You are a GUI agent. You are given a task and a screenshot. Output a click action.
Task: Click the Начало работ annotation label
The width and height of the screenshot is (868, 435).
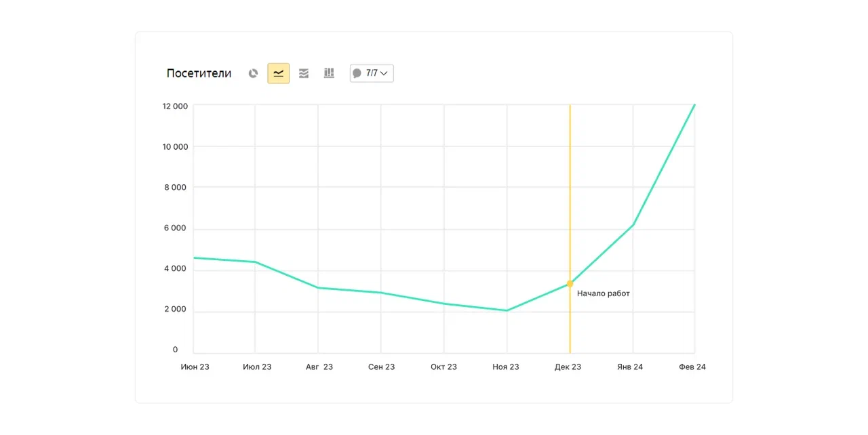(x=603, y=293)
